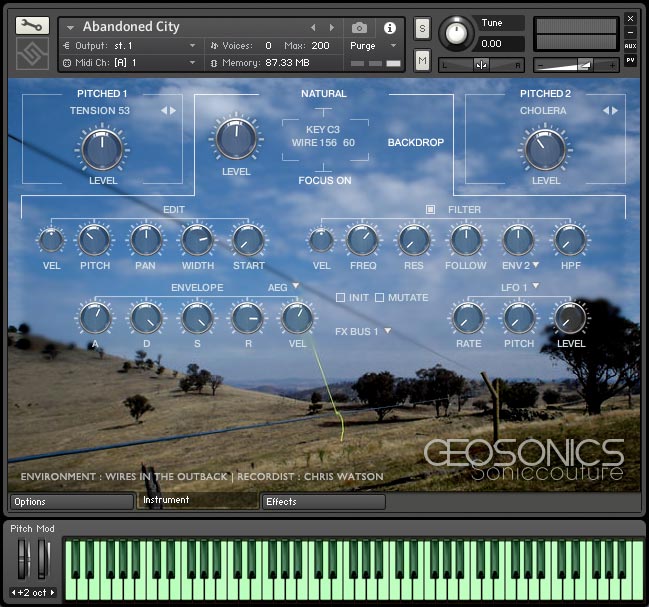Click the pitch bend wheel
Screen dimensions: 649x607
(22, 559)
